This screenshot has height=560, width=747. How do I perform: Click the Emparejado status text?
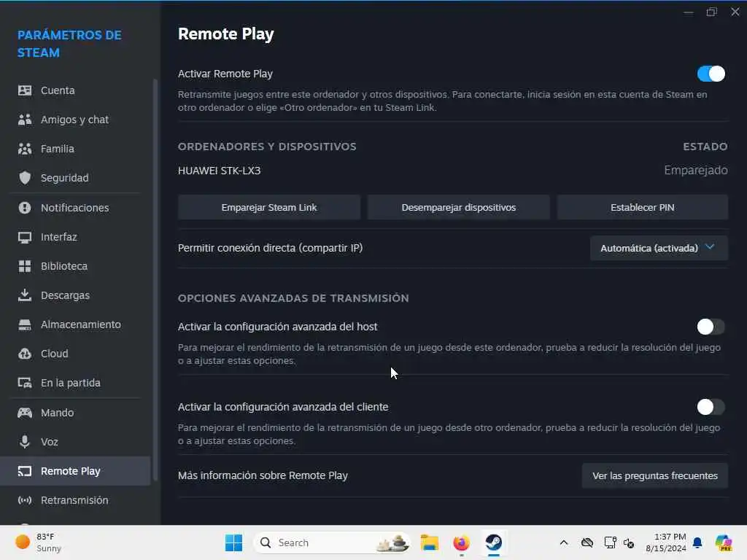point(696,171)
